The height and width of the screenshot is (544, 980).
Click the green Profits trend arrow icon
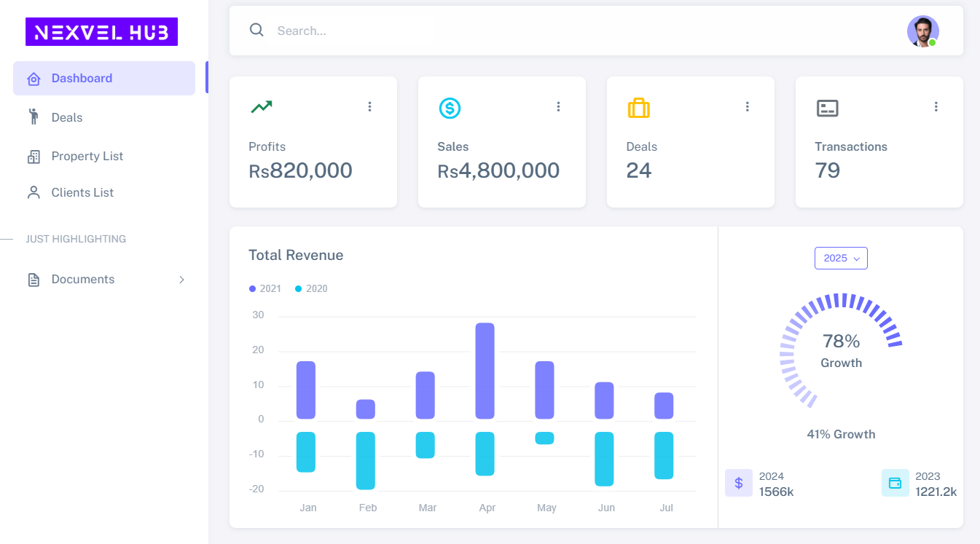[x=262, y=107]
